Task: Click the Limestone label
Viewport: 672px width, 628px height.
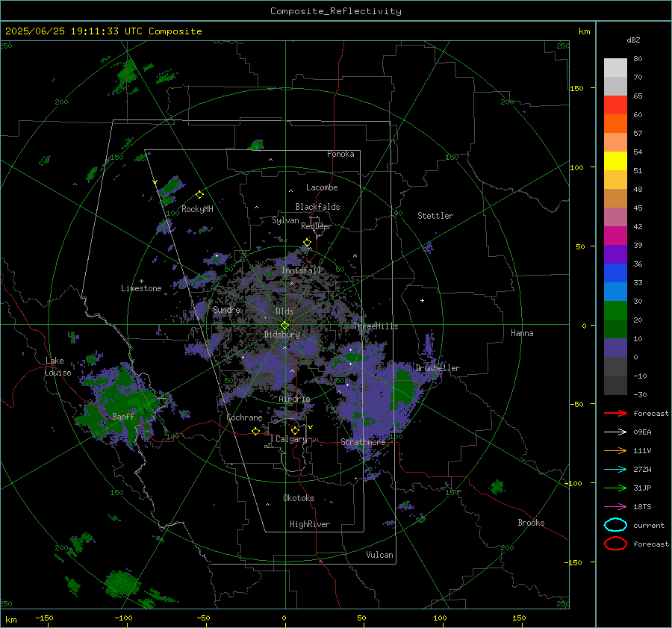Action: click(x=141, y=288)
